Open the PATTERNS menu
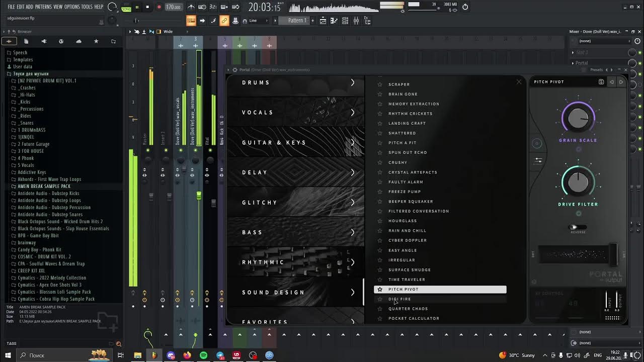The width and height of the screenshot is (644, 362). pos(43,7)
